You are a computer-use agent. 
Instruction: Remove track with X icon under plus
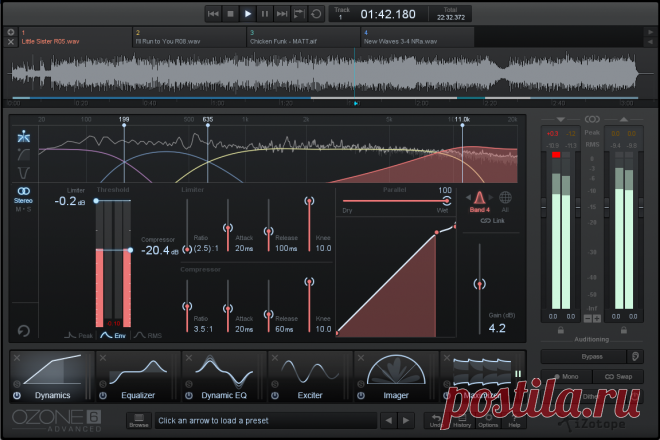(11, 42)
